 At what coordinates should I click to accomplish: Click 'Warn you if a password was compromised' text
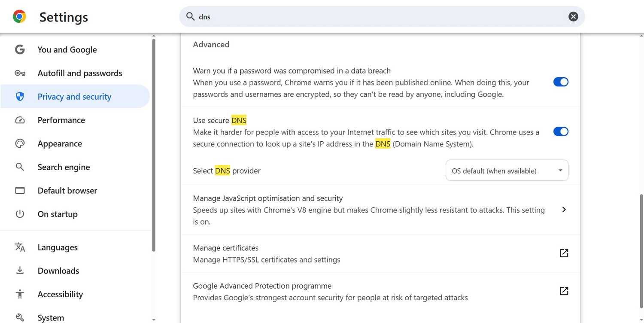tap(292, 70)
